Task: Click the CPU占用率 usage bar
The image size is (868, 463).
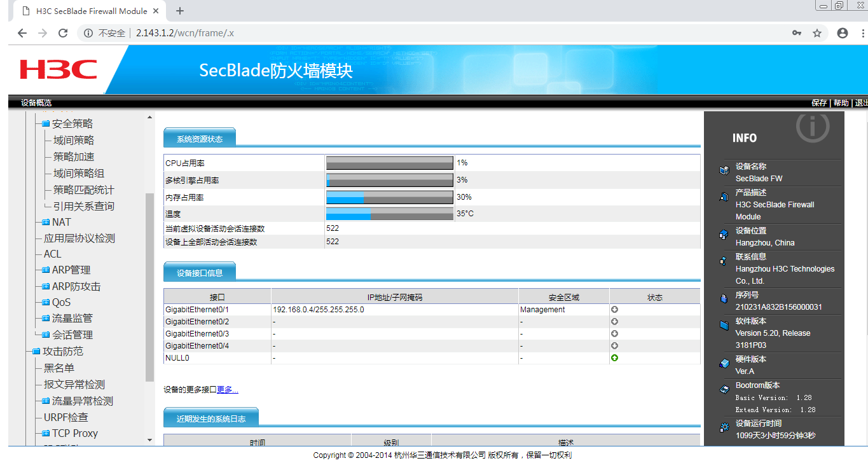Action: (x=390, y=163)
